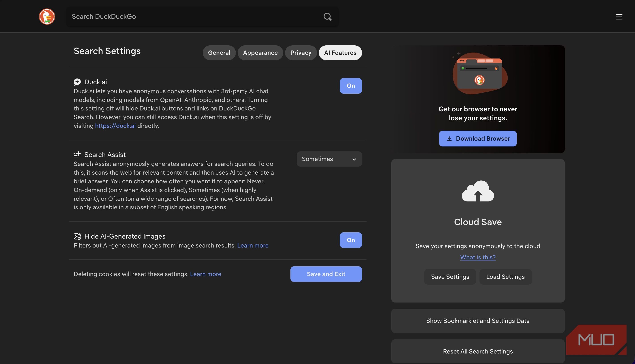635x364 pixels.
Task: Switch to the Appearance tab
Action: click(x=260, y=53)
